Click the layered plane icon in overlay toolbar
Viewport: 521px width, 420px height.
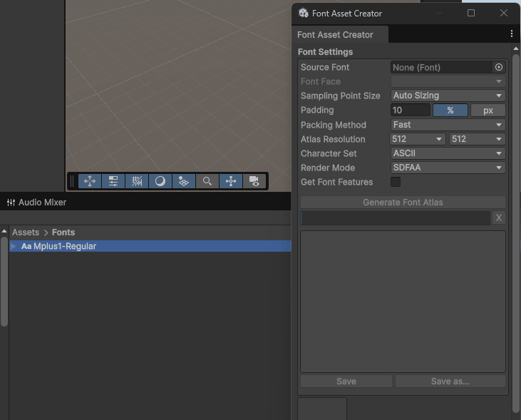183,181
